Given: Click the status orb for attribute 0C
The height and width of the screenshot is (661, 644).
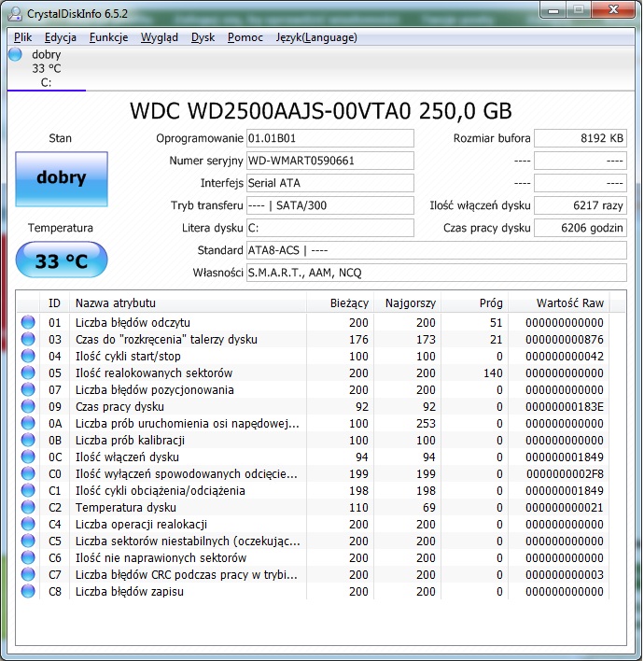Looking at the screenshot, I should click(28, 457).
